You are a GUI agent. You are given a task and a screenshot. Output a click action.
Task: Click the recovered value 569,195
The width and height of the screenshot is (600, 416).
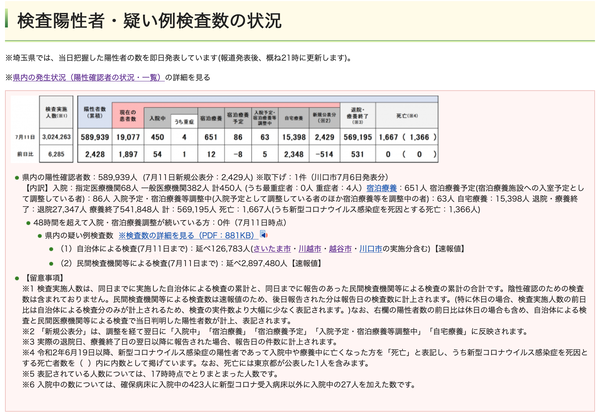tap(357, 137)
